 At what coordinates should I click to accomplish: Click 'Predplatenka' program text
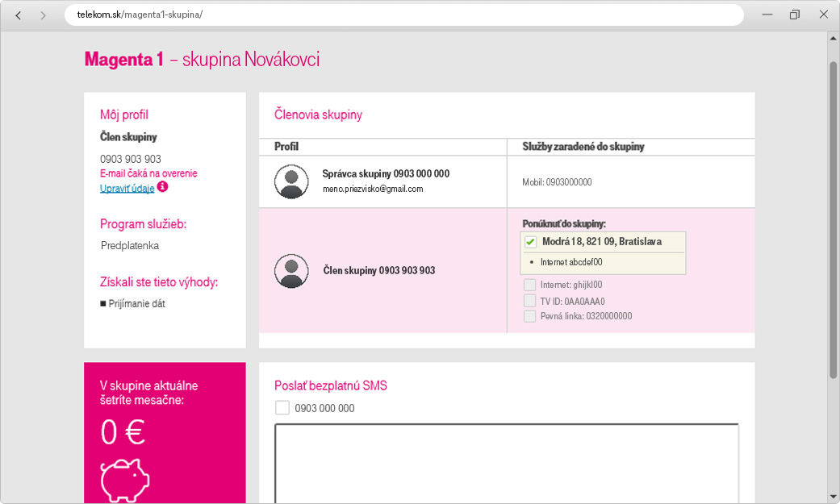(130, 246)
